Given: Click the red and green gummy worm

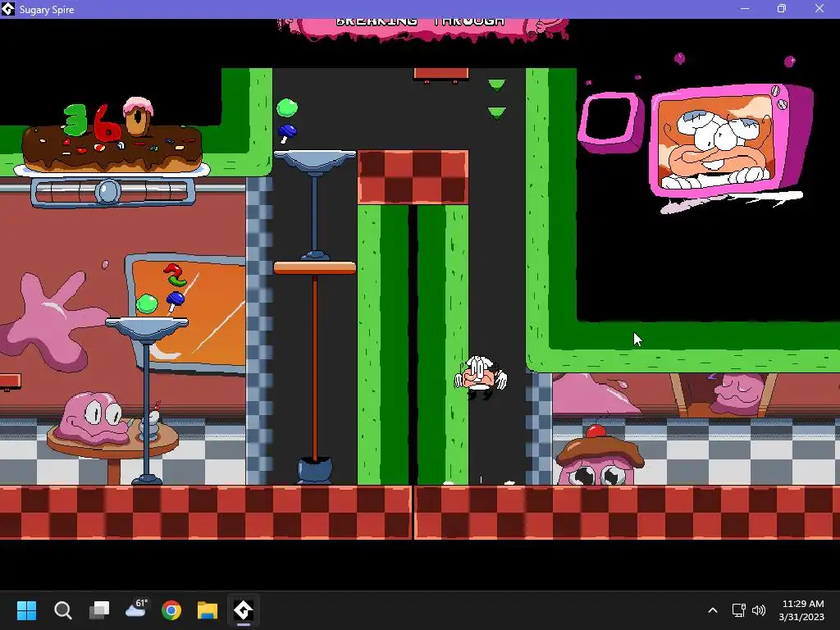Looking at the screenshot, I should pyautogui.click(x=174, y=274).
